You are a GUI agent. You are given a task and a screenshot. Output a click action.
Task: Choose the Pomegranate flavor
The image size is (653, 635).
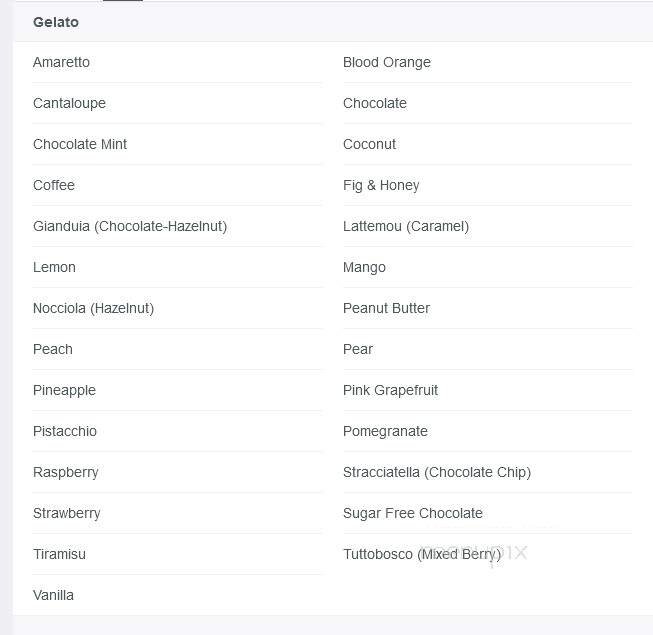tap(385, 431)
